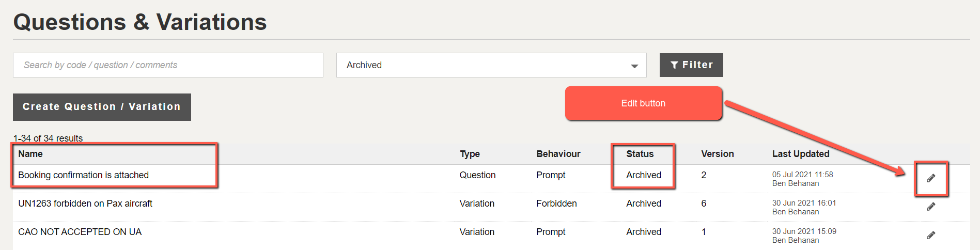The height and width of the screenshot is (250, 980).
Task: Sort by the Behaviour column header
Action: (558, 154)
